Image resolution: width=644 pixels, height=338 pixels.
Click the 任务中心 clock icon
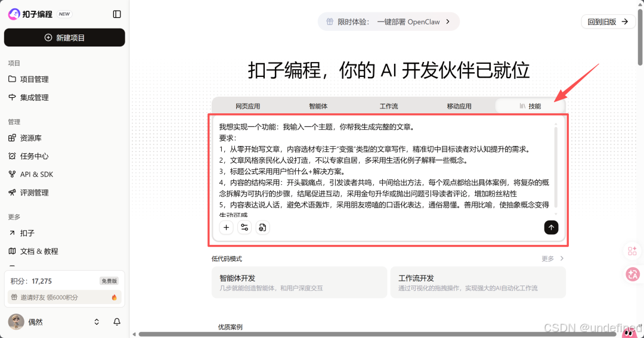12,156
